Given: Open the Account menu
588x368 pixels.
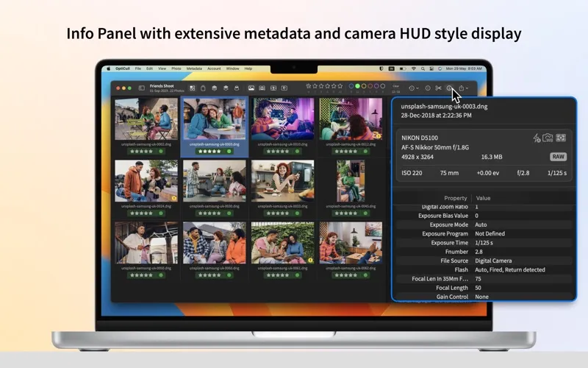Looking at the screenshot, I should (214, 68).
